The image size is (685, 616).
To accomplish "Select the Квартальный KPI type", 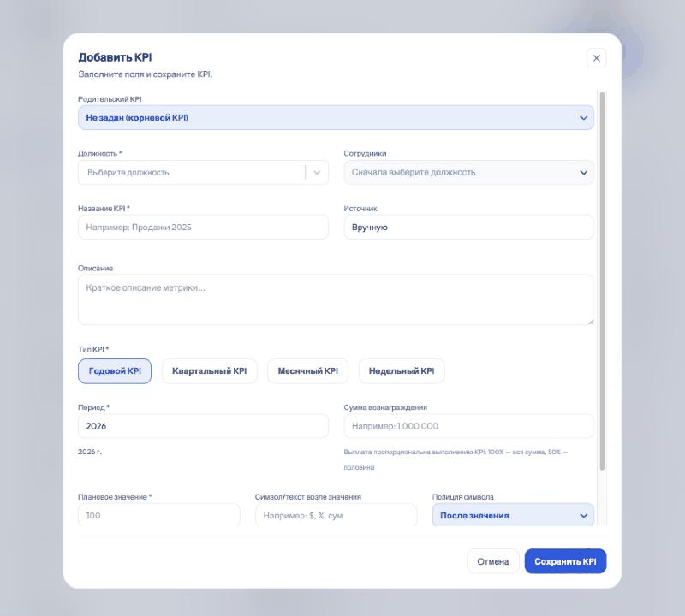I will 209,371.
